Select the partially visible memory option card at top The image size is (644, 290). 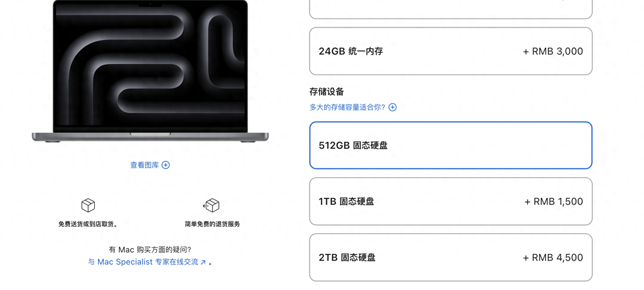[451, 9]
